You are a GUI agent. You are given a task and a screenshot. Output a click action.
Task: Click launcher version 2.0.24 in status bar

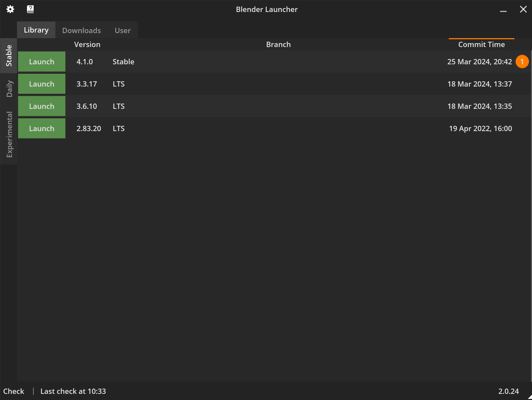508,391
